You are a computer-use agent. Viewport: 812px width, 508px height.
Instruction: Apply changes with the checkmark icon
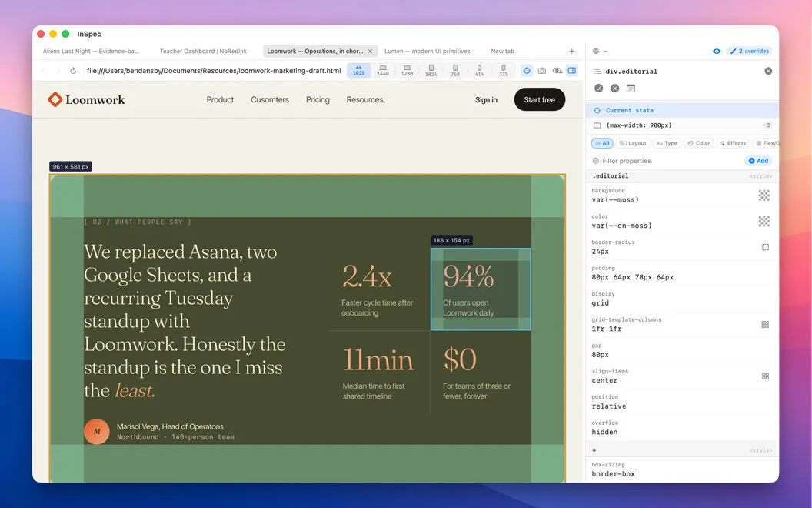pyautogui.click(x=599, y=89)
